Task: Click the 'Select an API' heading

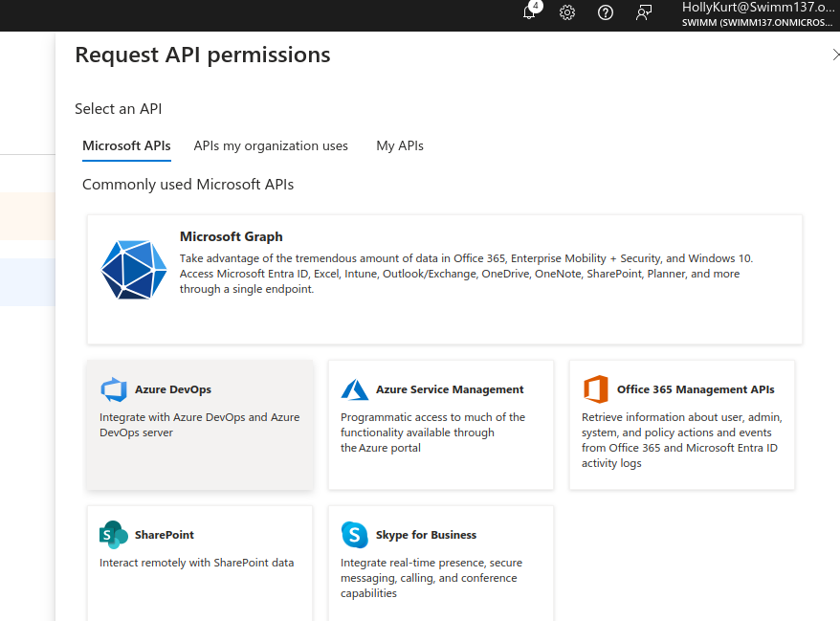Action: click(118, 109)
